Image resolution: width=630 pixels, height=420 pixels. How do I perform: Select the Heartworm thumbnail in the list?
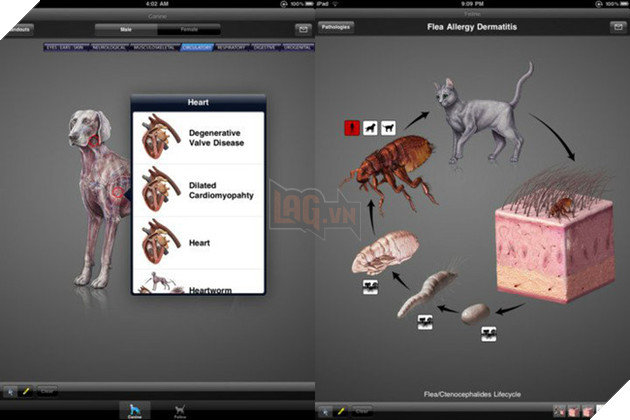point(155,285)
